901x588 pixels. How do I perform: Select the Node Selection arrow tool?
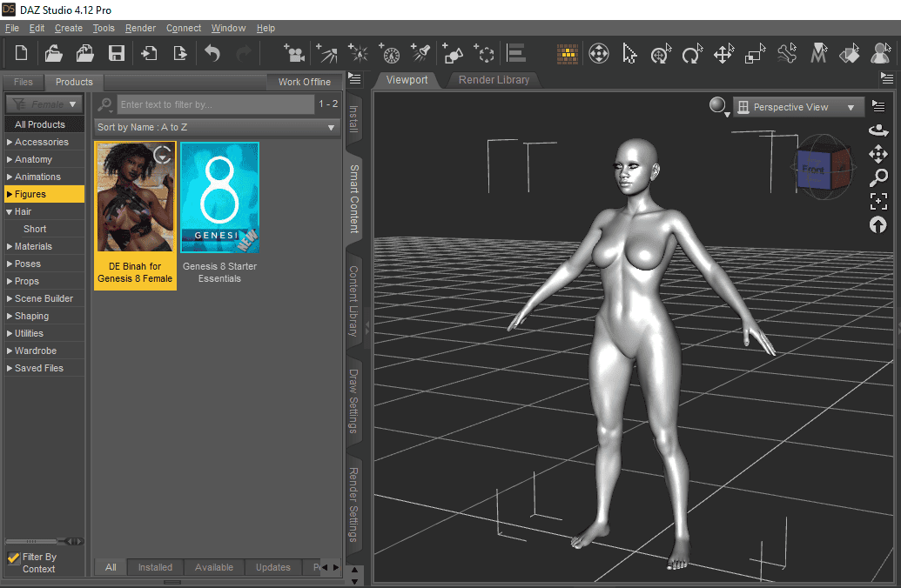pyautogui.click(x=629, y=53)
